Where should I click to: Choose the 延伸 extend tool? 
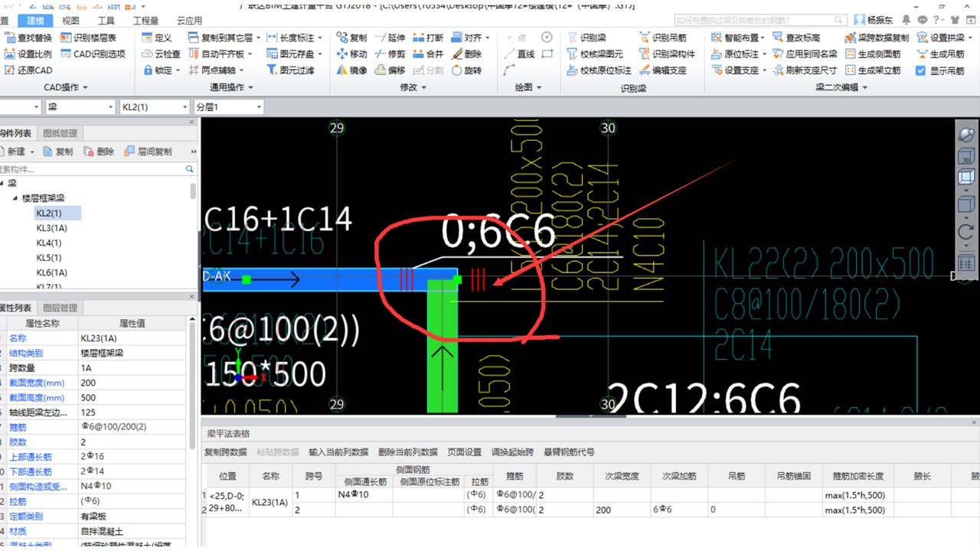pos(390,37)
